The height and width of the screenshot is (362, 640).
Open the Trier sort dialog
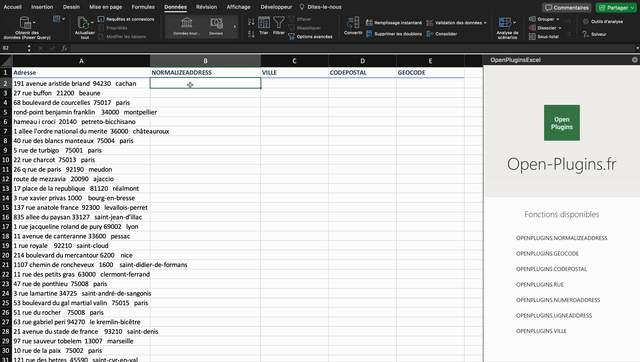(x=264, y=25)
